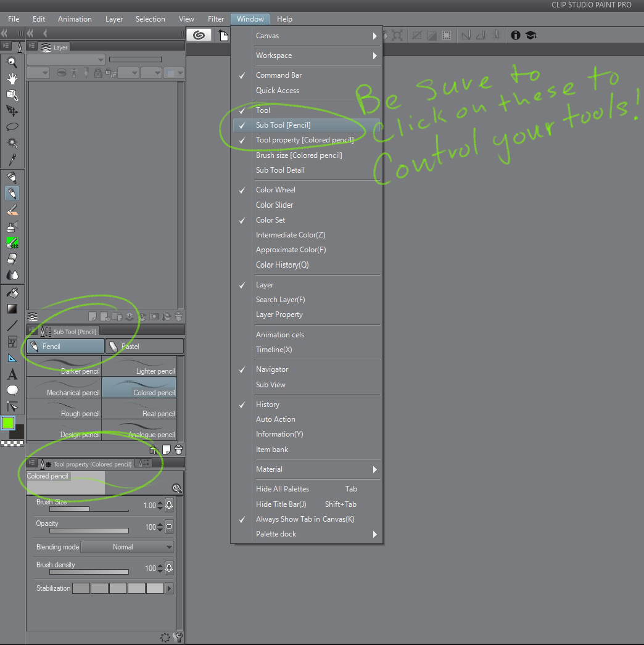Screen dimensions: 644x645
Task: Select the Pencil tool in the toolbar
Action: coord(12,194)
